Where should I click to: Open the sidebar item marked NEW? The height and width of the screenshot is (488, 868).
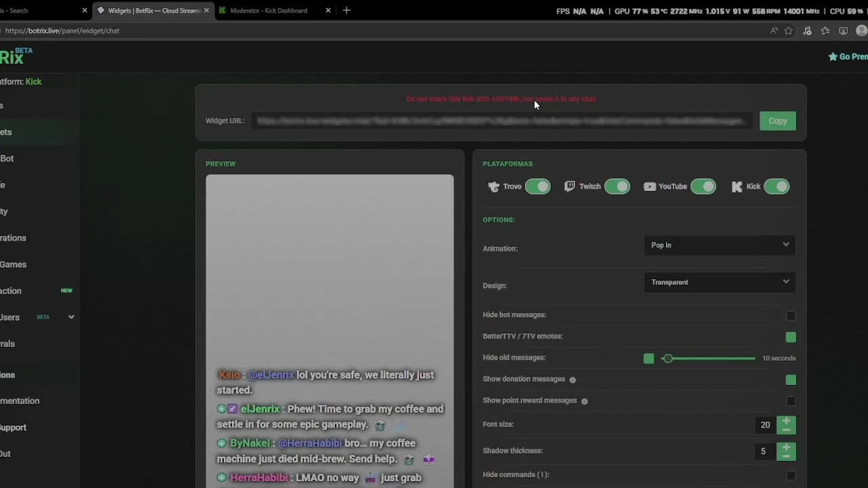[37, 291]
